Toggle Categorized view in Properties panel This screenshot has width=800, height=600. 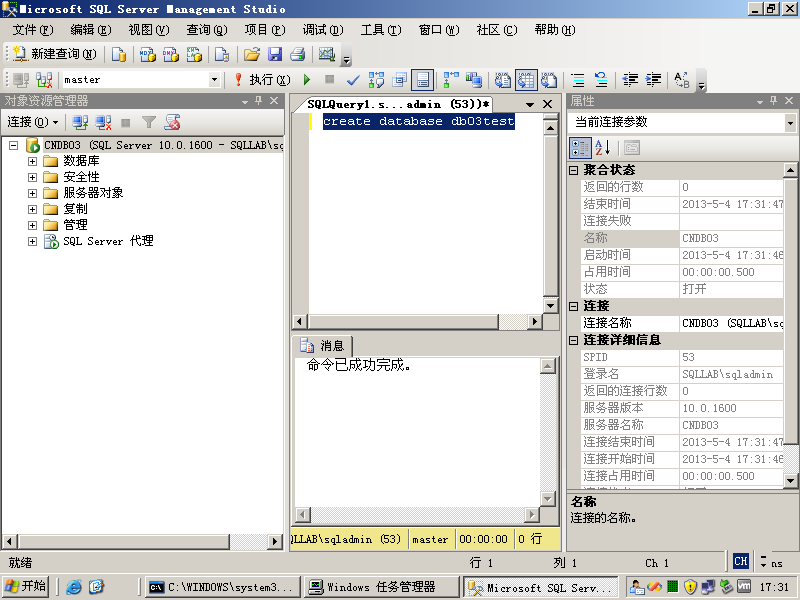click(580, 148)
